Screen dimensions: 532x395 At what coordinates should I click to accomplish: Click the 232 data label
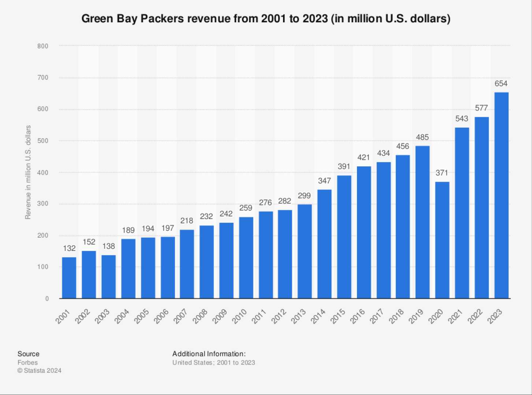coord(207,216)
